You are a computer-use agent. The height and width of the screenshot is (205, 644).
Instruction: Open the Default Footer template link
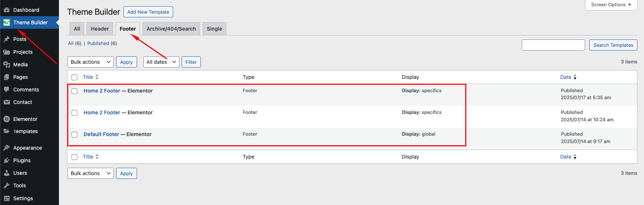pyautogui.click(x=101, y=134)
